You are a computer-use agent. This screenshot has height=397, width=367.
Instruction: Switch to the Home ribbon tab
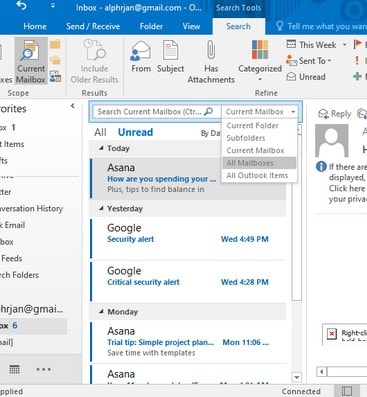[35, 26]
